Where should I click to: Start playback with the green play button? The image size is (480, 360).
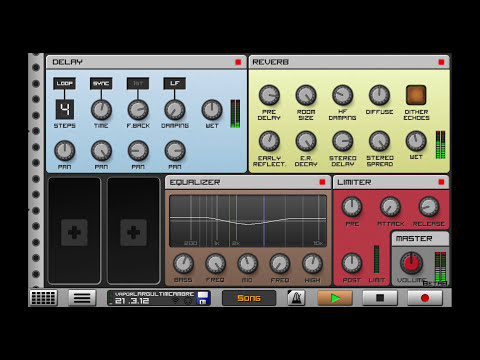tap(335, 298)
